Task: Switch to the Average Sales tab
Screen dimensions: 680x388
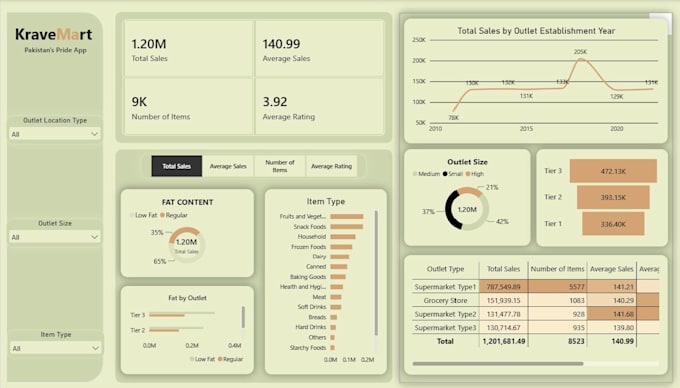Action: click(228, 166)
